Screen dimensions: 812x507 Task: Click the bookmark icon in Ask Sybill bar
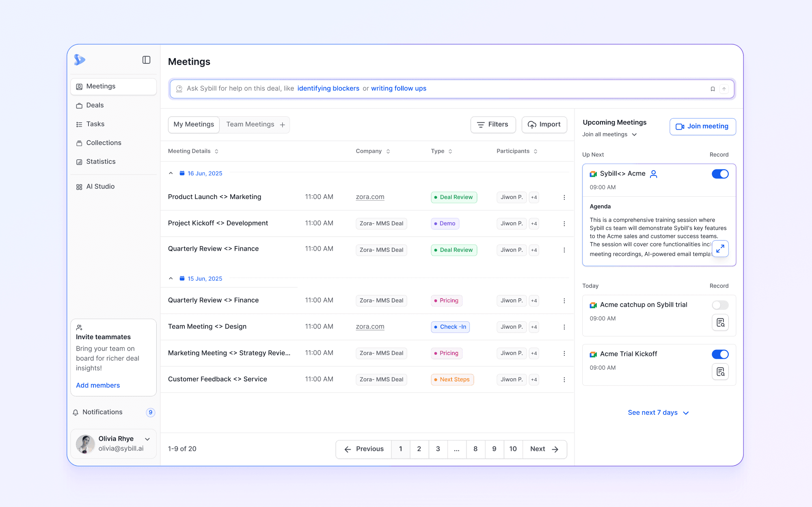(713, 89)
